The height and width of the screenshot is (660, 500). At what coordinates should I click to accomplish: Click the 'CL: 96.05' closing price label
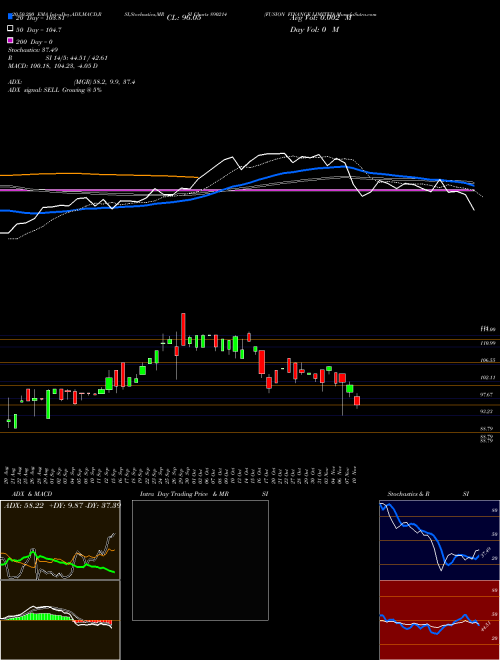pos(184,18)
